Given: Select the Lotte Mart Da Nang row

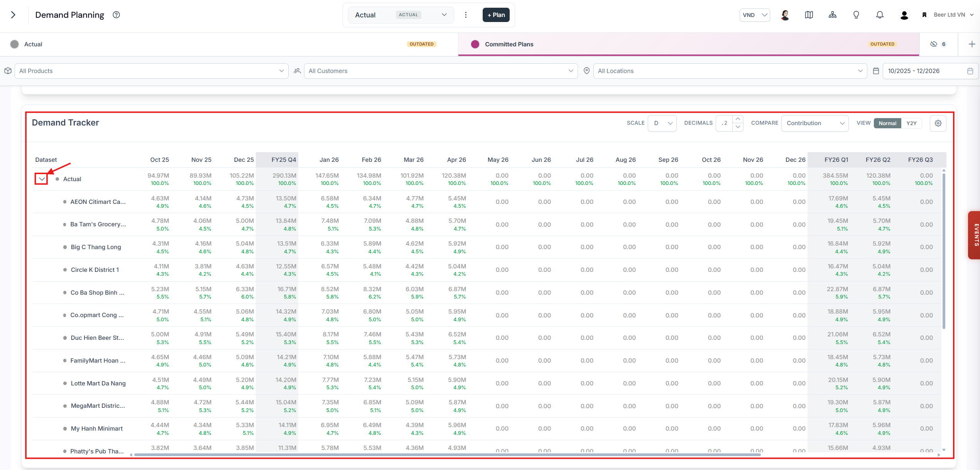Looking at the screenshot, I should [487, 383].
